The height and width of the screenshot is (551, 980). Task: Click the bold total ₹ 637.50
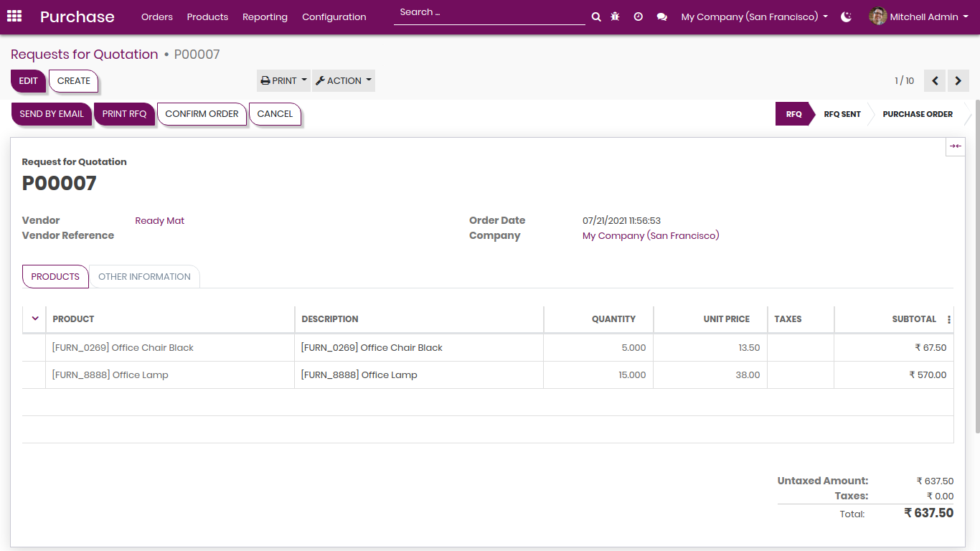click(x=928, y=513)
